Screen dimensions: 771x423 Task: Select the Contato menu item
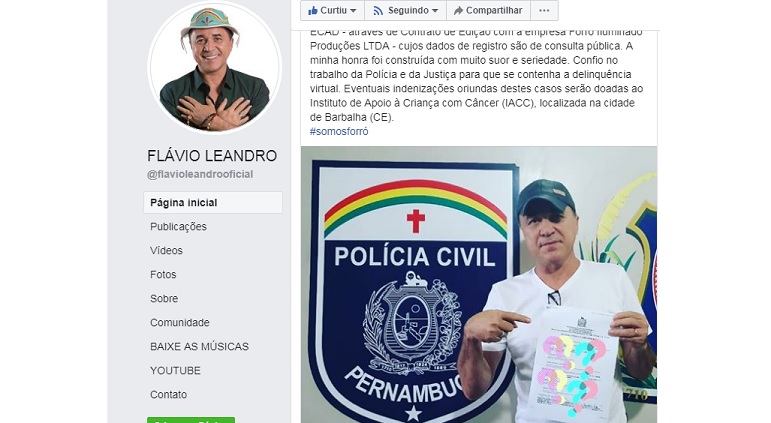(x=169, y=394)
